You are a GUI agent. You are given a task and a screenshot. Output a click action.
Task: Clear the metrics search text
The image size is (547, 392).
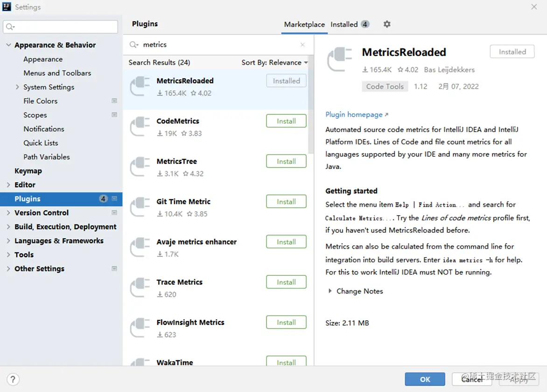click(x=302, y=45)
